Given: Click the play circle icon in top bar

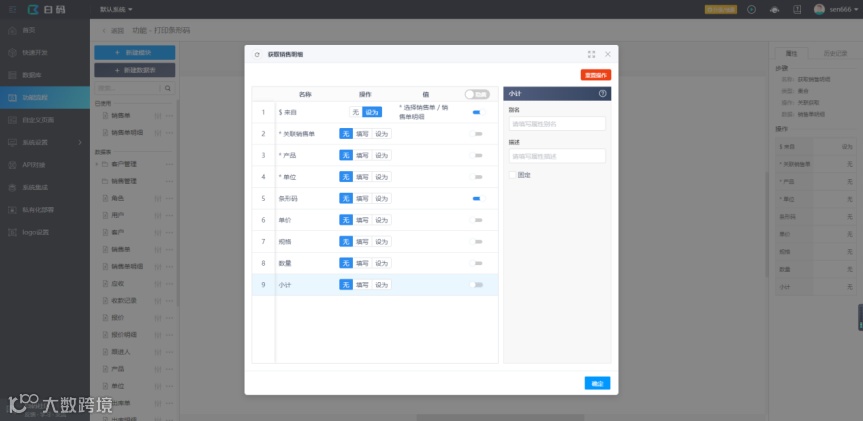Looking at the screenshot, I should [x=751, y=9].
